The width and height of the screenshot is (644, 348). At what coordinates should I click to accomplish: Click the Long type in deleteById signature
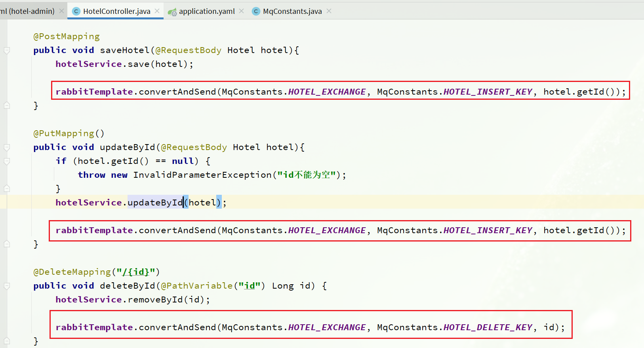pos(283,286)
